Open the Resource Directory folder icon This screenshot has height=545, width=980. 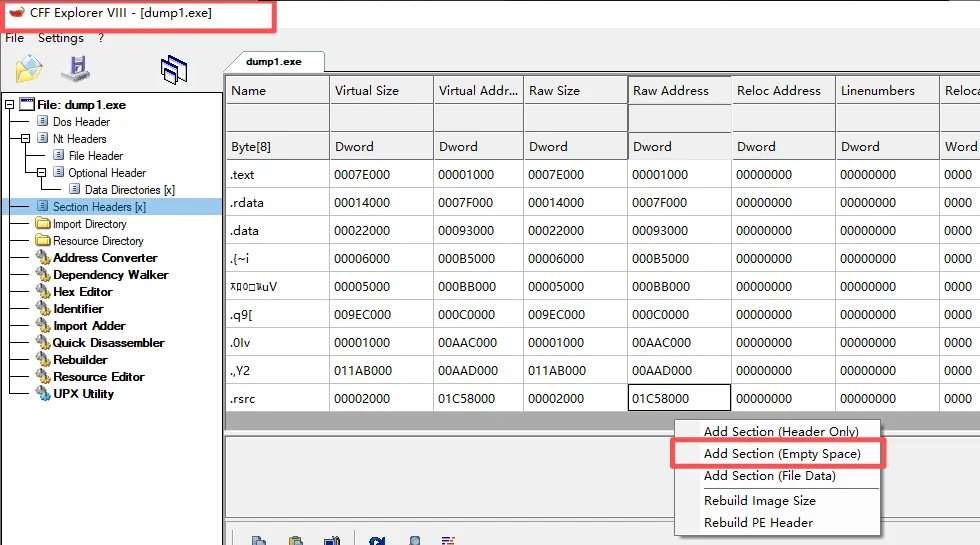coord(42,240)
